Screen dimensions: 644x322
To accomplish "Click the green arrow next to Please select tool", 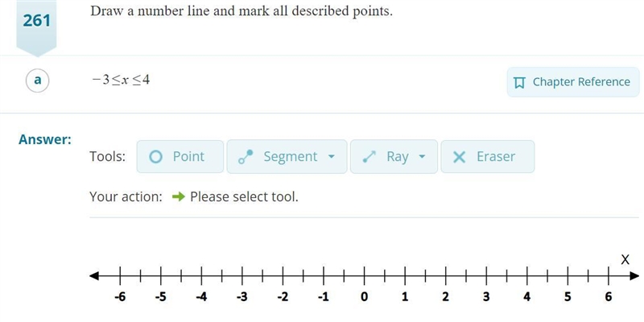I will [179, 197].
